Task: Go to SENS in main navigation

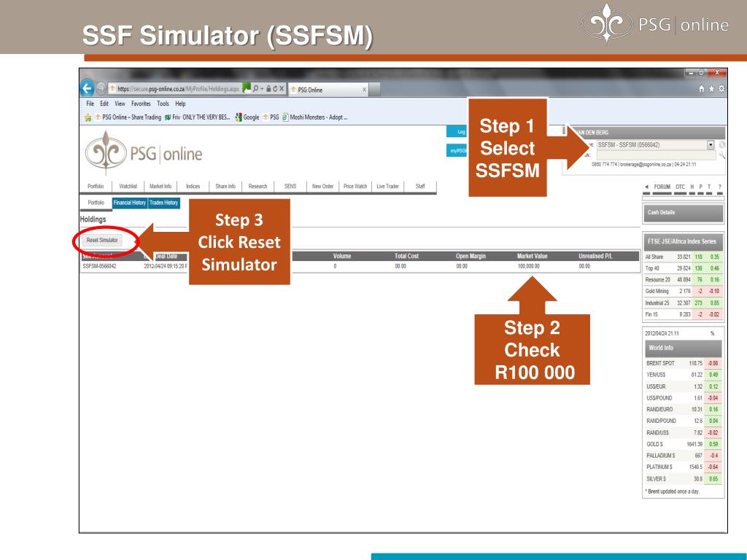Action: coord(290,186)
